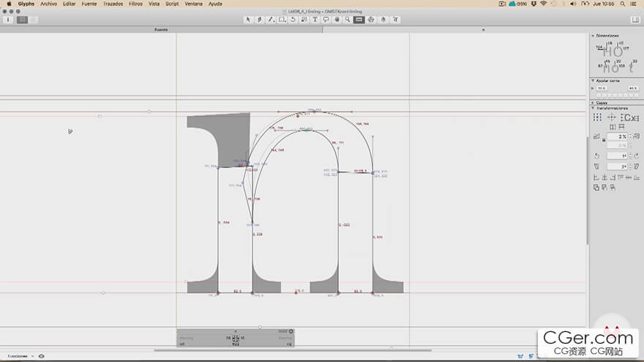
Task: Open the Ventana menu
Action: point(193,4)
